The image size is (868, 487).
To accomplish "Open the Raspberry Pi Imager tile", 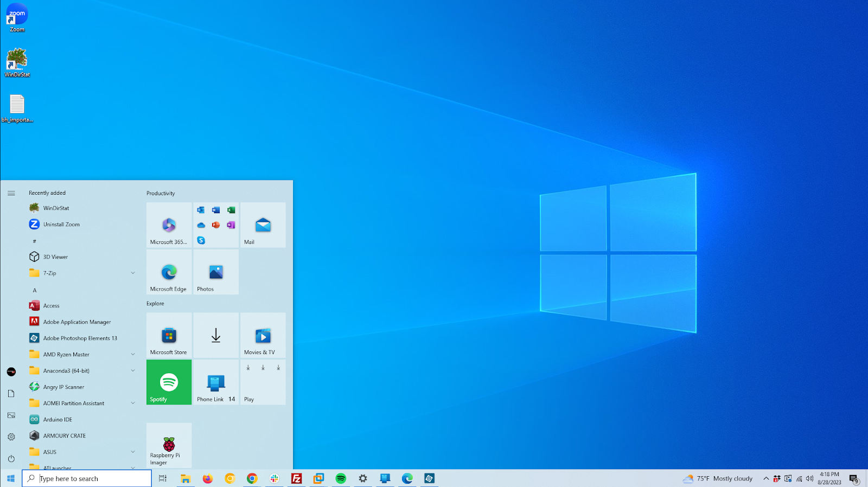I will point(169,445).
